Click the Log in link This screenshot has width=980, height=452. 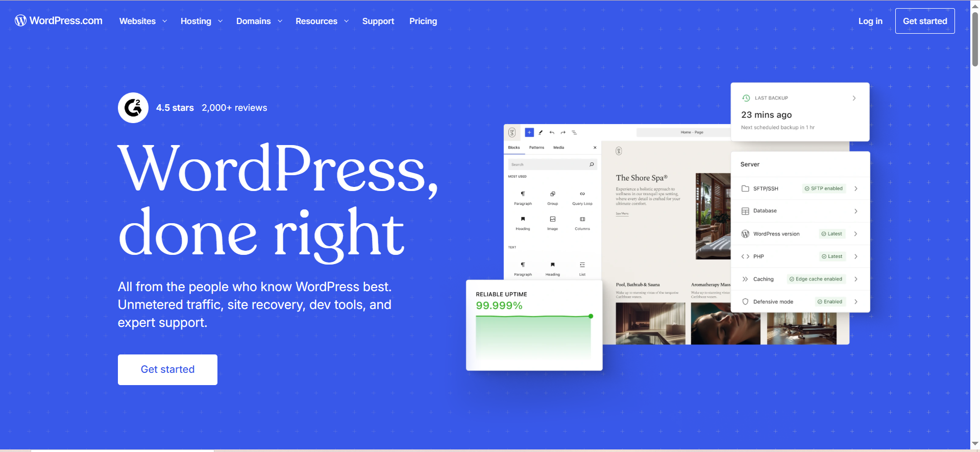click(x=870, y=21)
